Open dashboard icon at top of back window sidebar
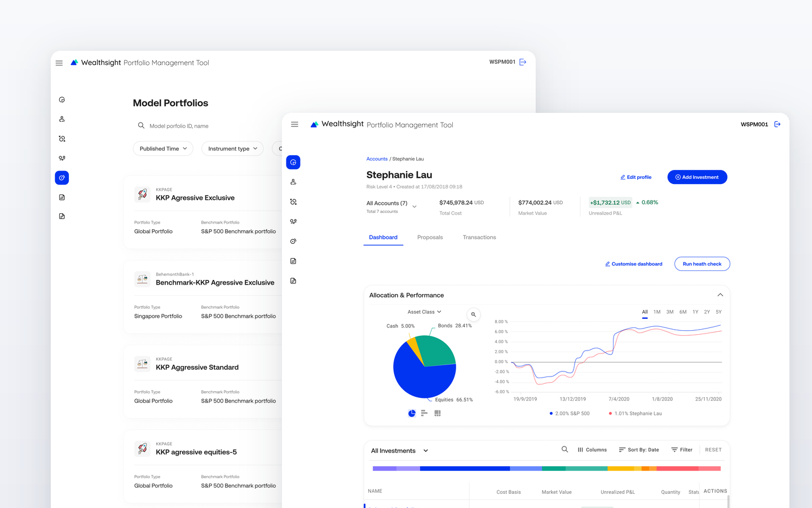Image resolution: width=812 pixels, height=508 pixels. click(x=62, y=100)
